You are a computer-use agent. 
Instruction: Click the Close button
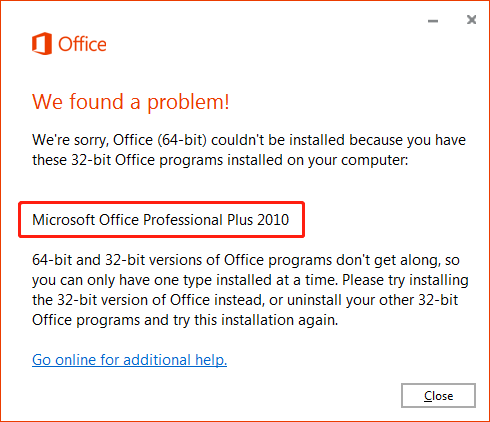pyautogui.click(x=438, y=396)
